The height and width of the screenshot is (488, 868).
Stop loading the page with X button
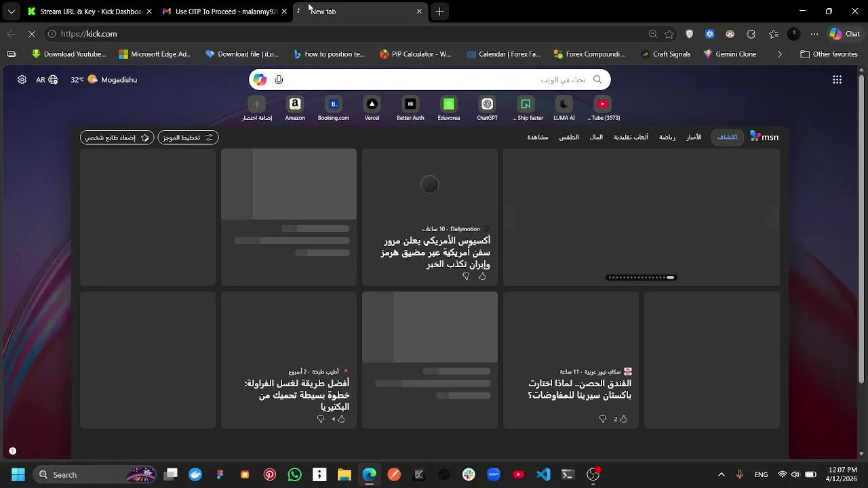[x=31, y=34]
